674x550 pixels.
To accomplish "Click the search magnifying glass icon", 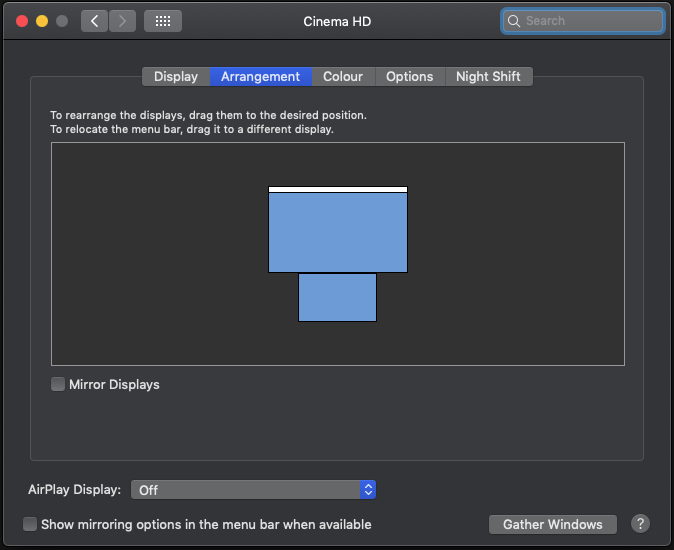I will (x=514, y=21).
